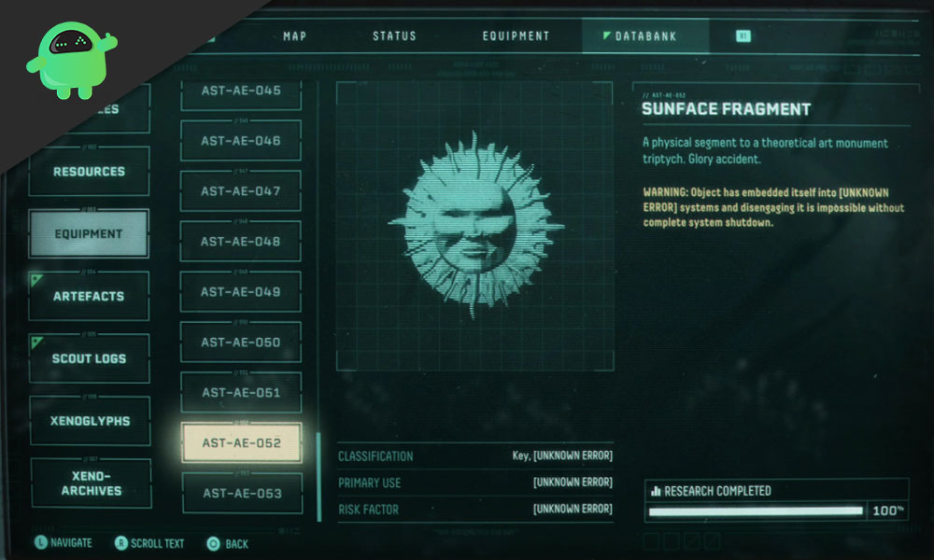Click the green robot mascot logo

pyautogui.click(x=72, y=60)
